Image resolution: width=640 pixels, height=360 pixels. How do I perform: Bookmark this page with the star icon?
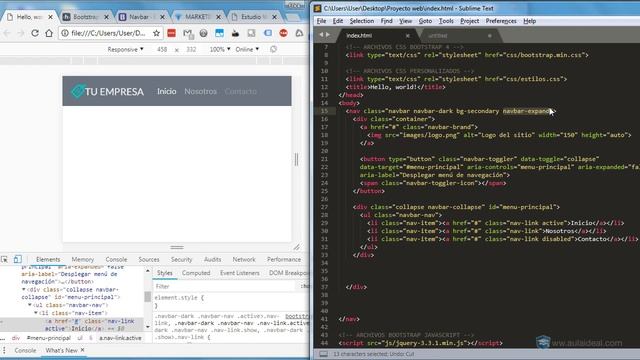pyautogui.click(x=156, y=33)
